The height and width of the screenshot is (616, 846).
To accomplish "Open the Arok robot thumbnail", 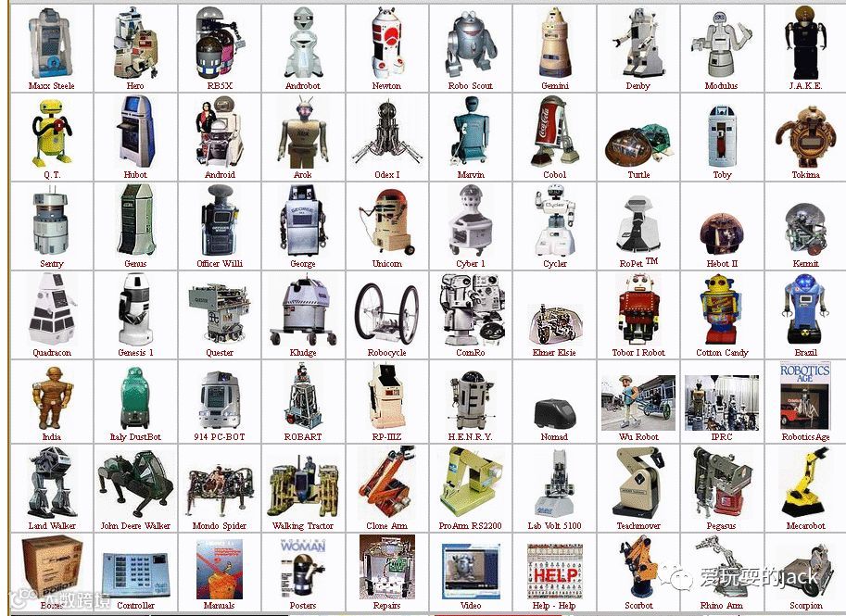I will point(303,132).
